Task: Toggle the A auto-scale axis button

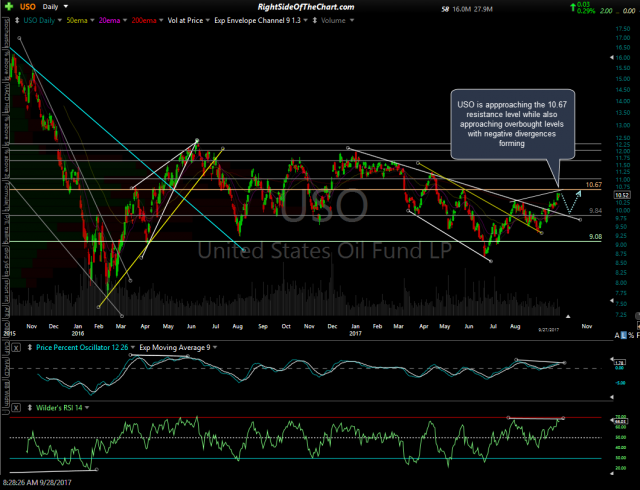Action: 617,336
